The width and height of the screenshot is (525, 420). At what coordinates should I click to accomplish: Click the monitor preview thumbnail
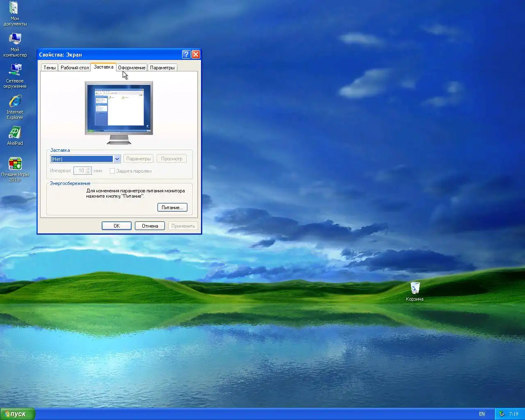coord(119,113)
